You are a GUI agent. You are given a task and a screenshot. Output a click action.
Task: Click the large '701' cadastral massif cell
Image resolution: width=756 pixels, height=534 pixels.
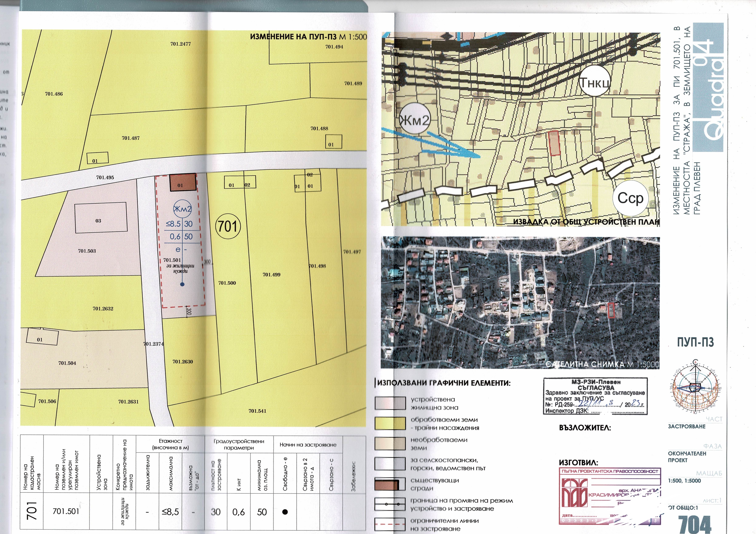tap(32, 511)
